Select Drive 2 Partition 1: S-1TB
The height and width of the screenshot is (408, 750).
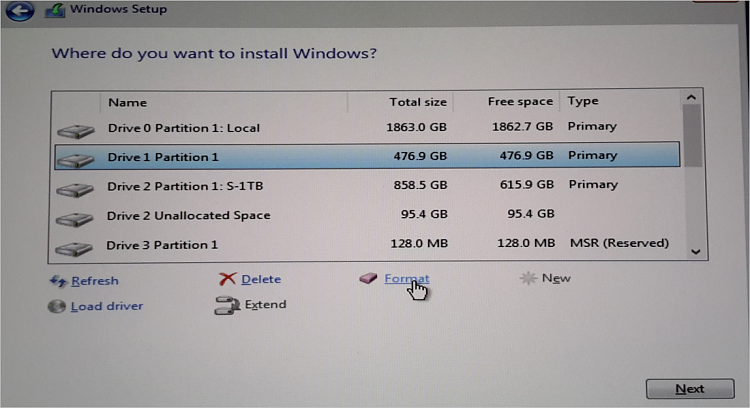367,186
